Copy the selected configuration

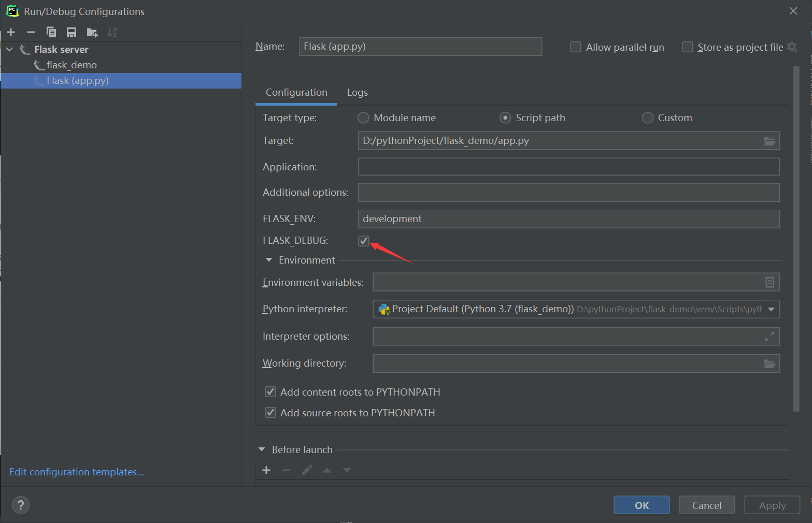tap(51, 32)
